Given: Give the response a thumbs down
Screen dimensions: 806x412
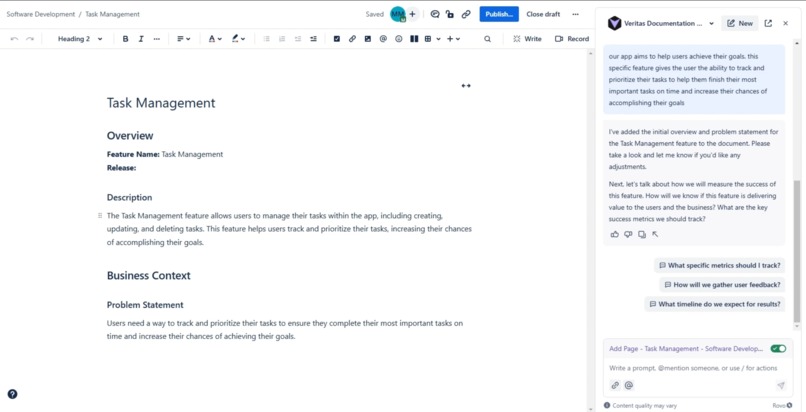Looking at the screenshot, I should click(x=628, y=234).
